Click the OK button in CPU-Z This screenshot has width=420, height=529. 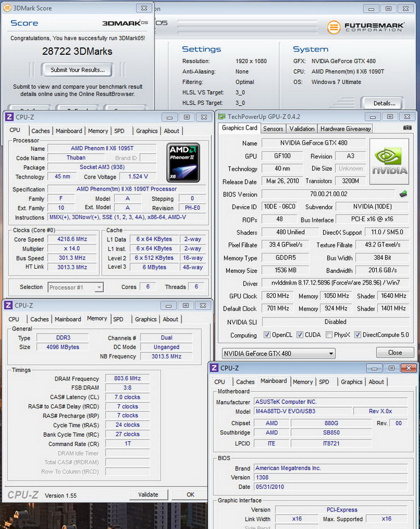(x=190, y=495)
